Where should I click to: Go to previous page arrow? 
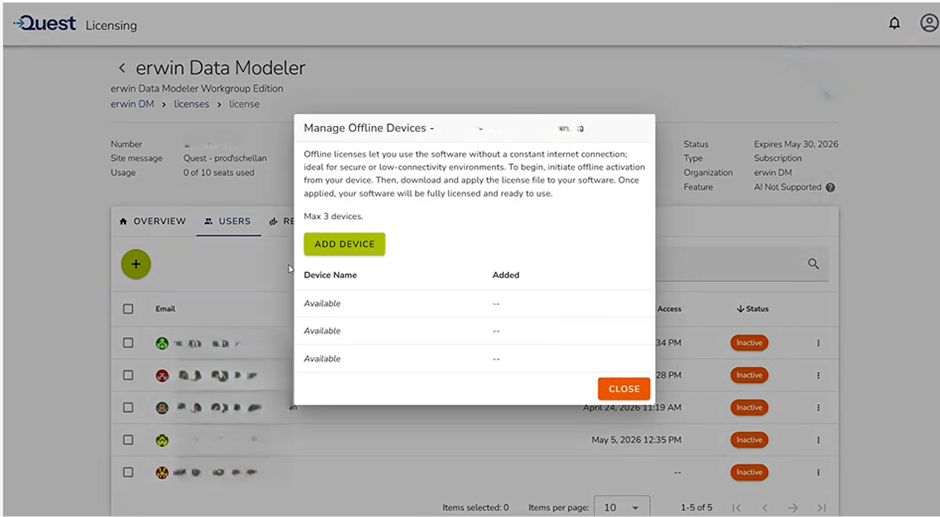pos(765,508)
